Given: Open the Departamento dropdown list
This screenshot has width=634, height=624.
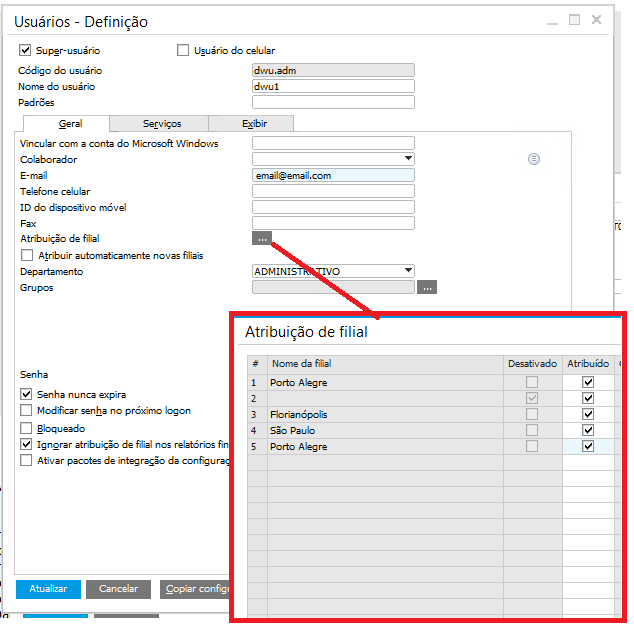Looking at the screenshot, I should point(408,271).
